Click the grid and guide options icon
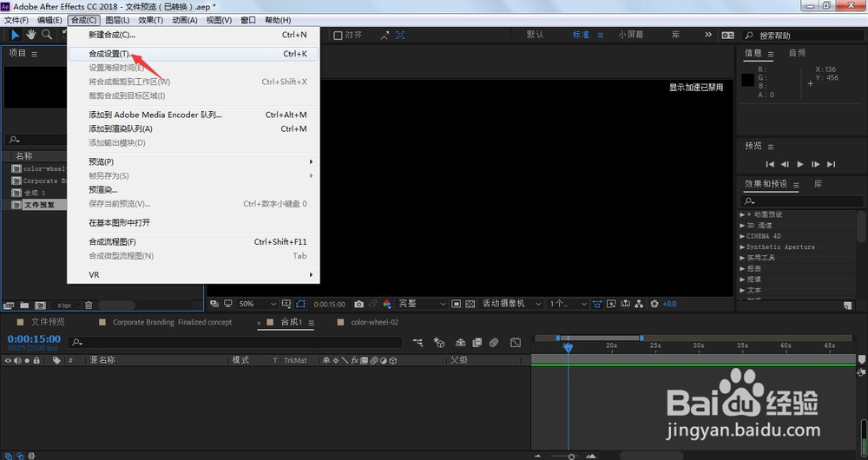Screen dimensions: 868x460 286,304
